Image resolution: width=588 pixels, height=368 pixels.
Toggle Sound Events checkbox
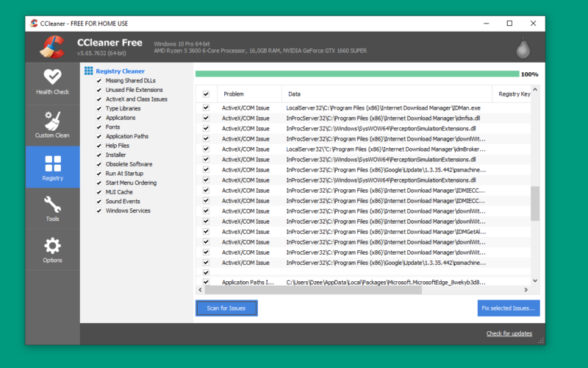tap(99, 202)
